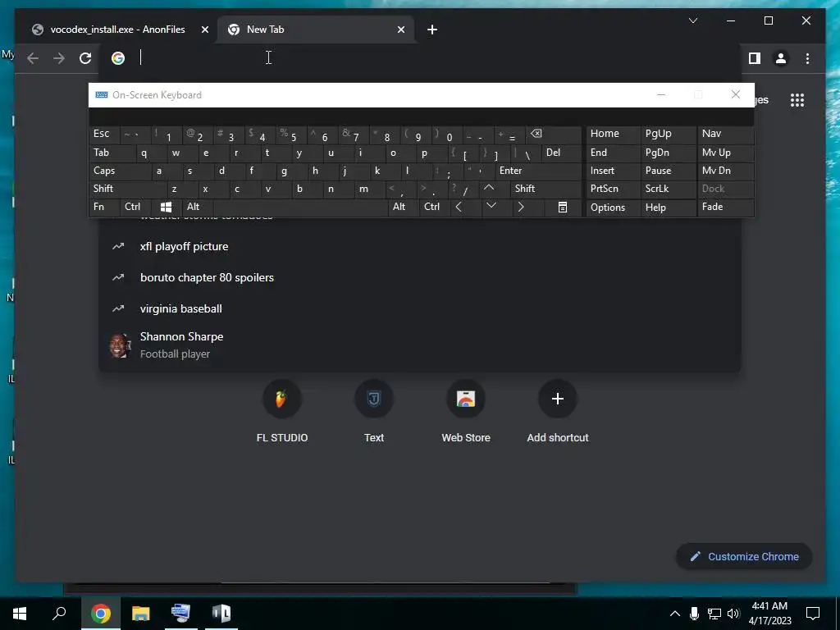Open the keyboard Options key
Image resolution: width=840 pixels, height=630 pixels.
click(614, 208)
